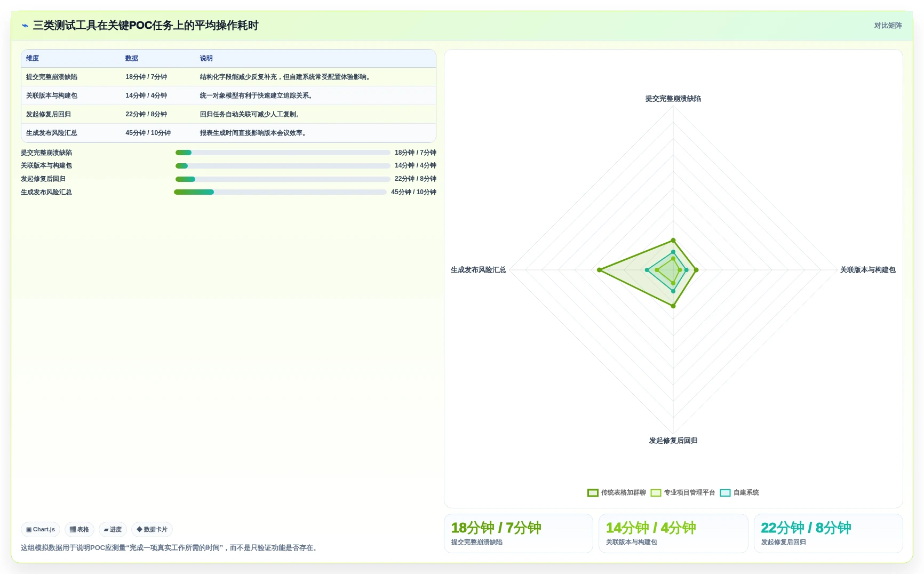Toggle the 传统表格加群聊 legend swatch
Viewport: 924px width, 574px height.
593,492
